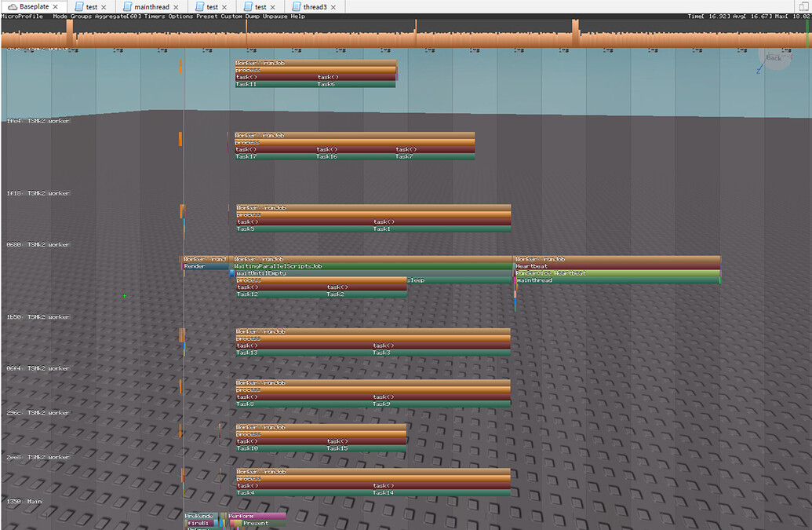
Task: Select the green current-frame marker in graph
Action: point(807,33)
